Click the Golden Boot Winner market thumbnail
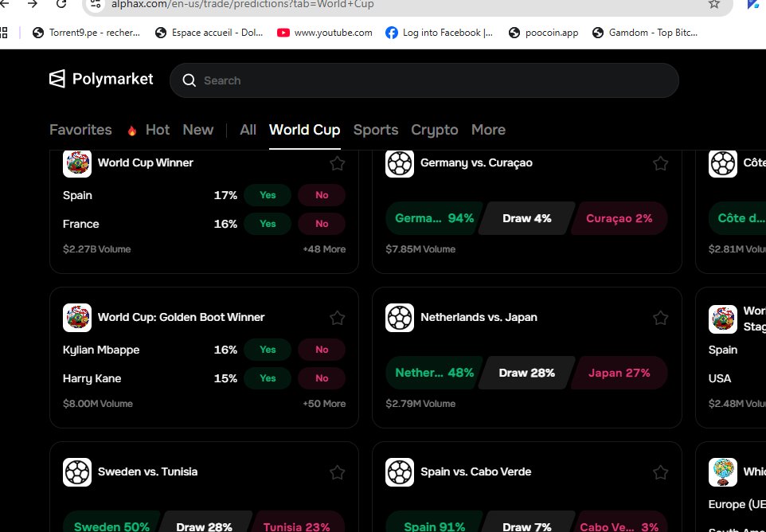The width and height of the screenshot is (766, 532). tap(77, 318)
